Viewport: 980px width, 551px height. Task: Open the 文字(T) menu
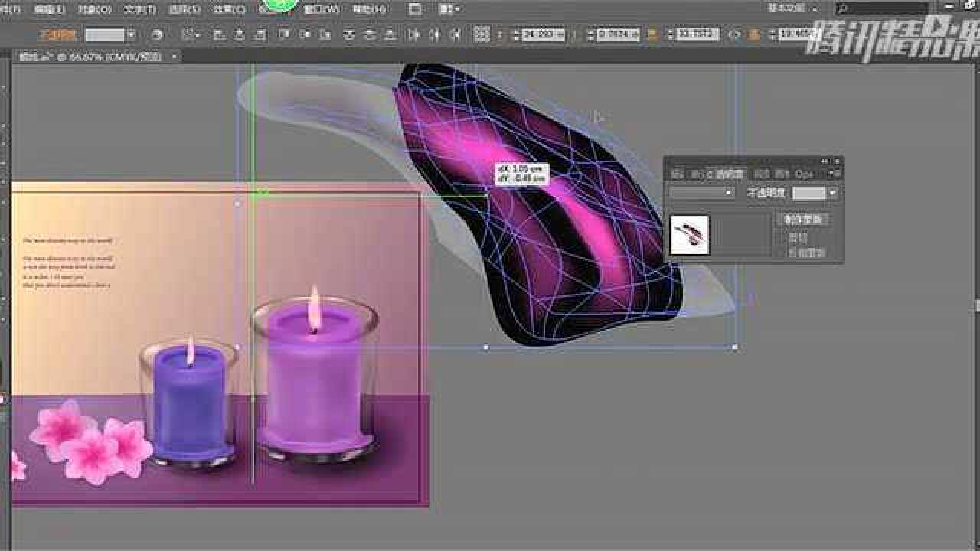point(140,10)
